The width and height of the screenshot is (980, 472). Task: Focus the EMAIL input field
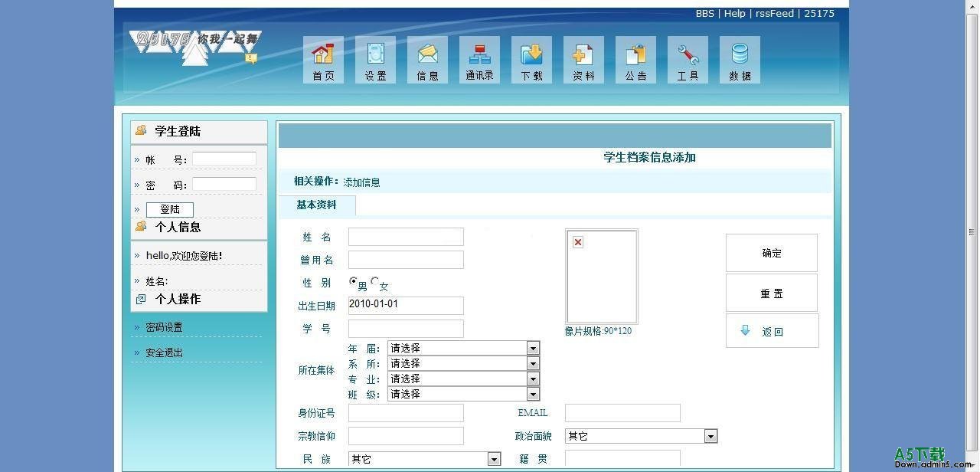(622, 413)
